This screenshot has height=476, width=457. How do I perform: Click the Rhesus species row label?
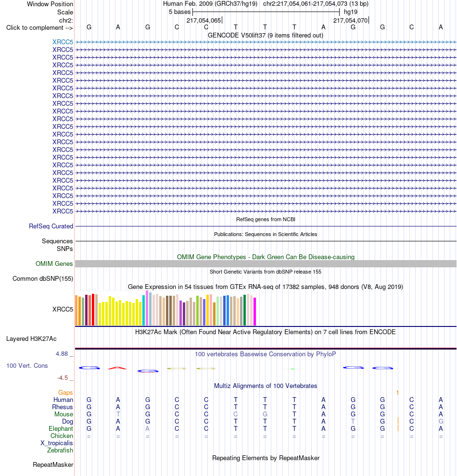pyautogui.click(x=62, y=407)
